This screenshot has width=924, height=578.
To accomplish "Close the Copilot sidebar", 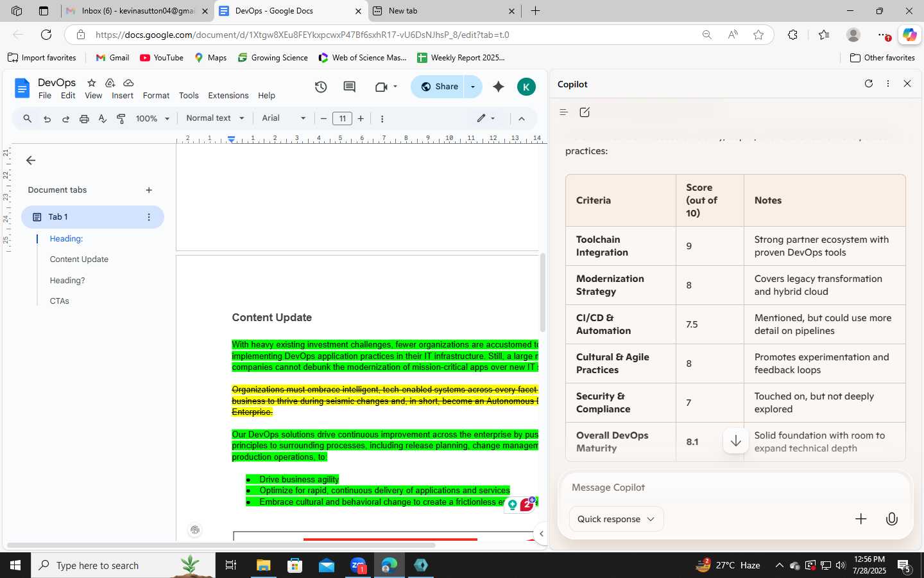I will (x=907, y=84).
